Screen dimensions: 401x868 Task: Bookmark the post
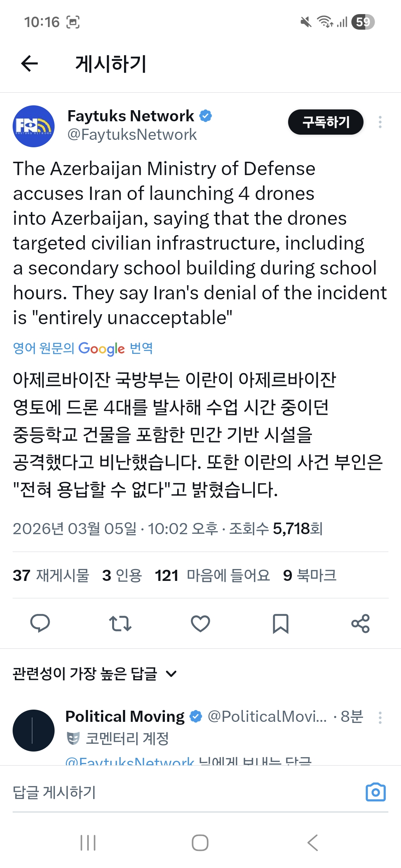pos(280,623)
